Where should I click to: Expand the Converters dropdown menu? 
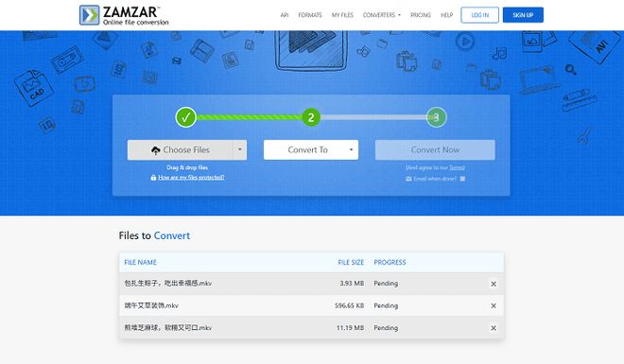pos(382,15)
